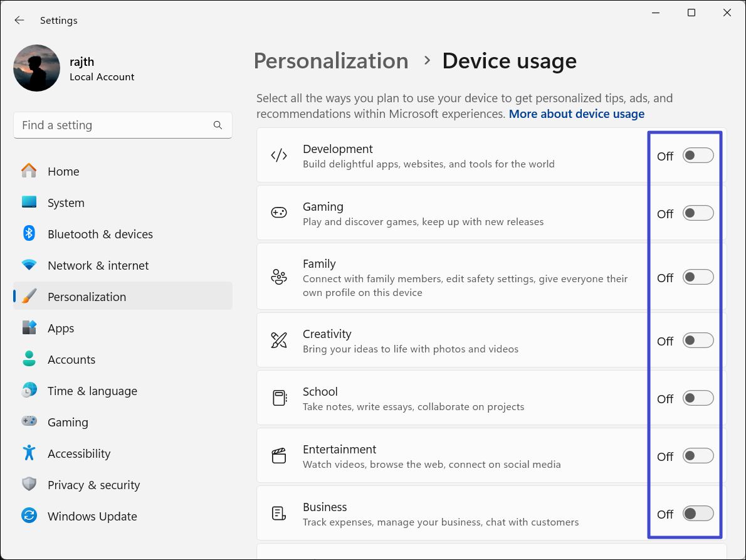This screenshot has height=560, width=746.
Task: Switch on the Family toggle
Action: coord(698,277)
